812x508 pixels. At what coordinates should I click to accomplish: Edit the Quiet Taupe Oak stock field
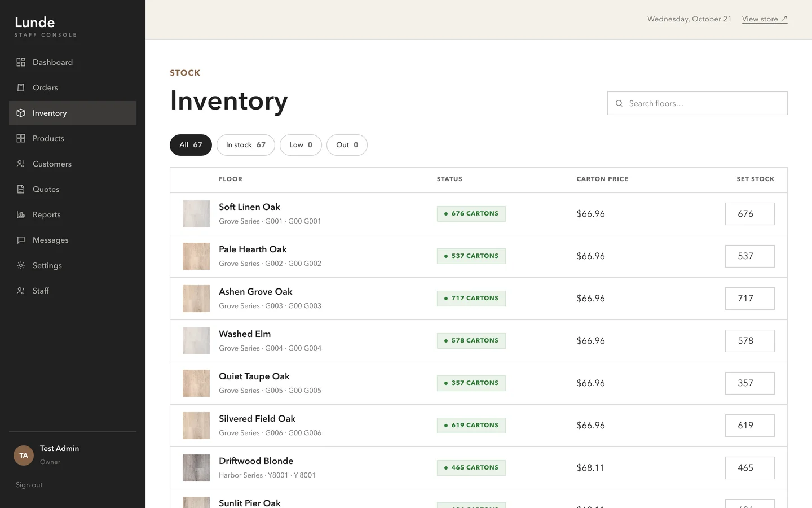coord(750,383)
